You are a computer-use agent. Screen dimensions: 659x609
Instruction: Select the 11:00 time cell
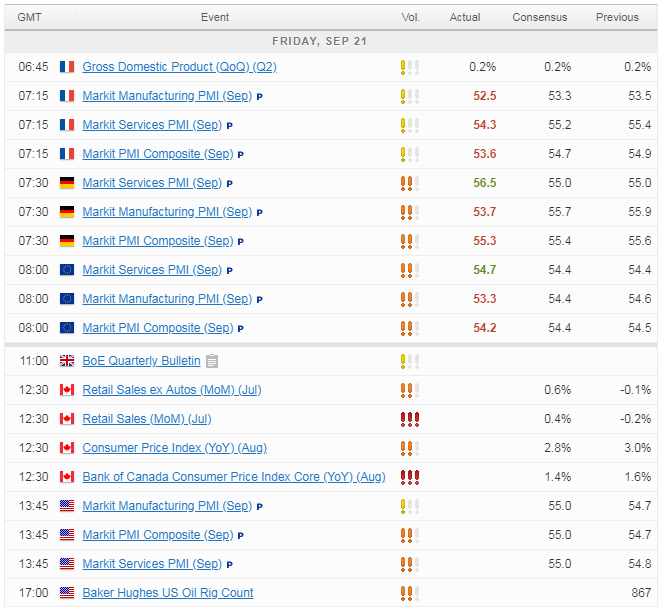[34, 361]
